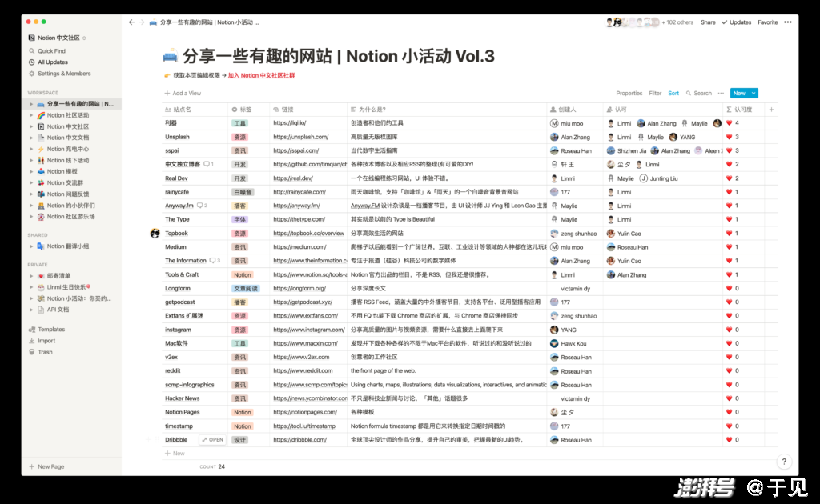Open the Filter menu

[655, 93]
